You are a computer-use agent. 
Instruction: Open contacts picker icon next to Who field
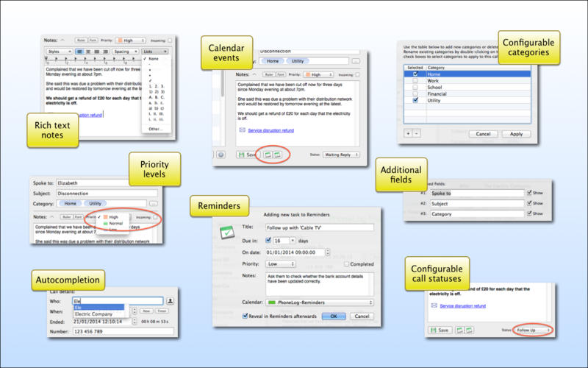click(170, 301)
